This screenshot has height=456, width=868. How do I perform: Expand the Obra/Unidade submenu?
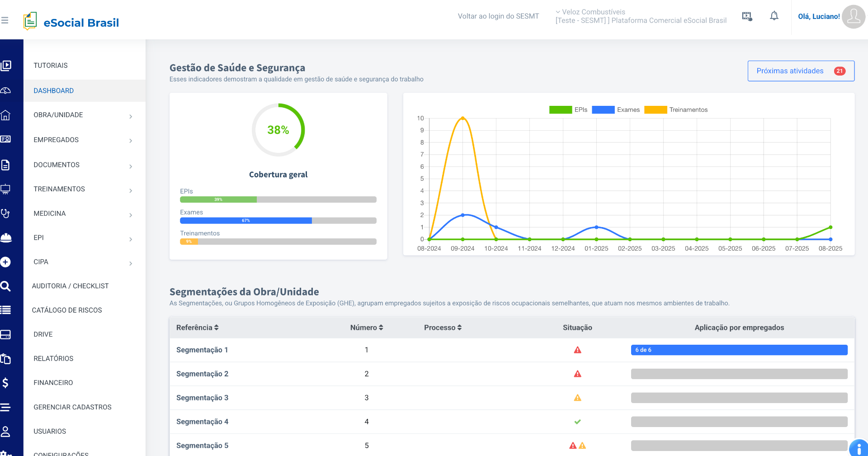point(131,116)
